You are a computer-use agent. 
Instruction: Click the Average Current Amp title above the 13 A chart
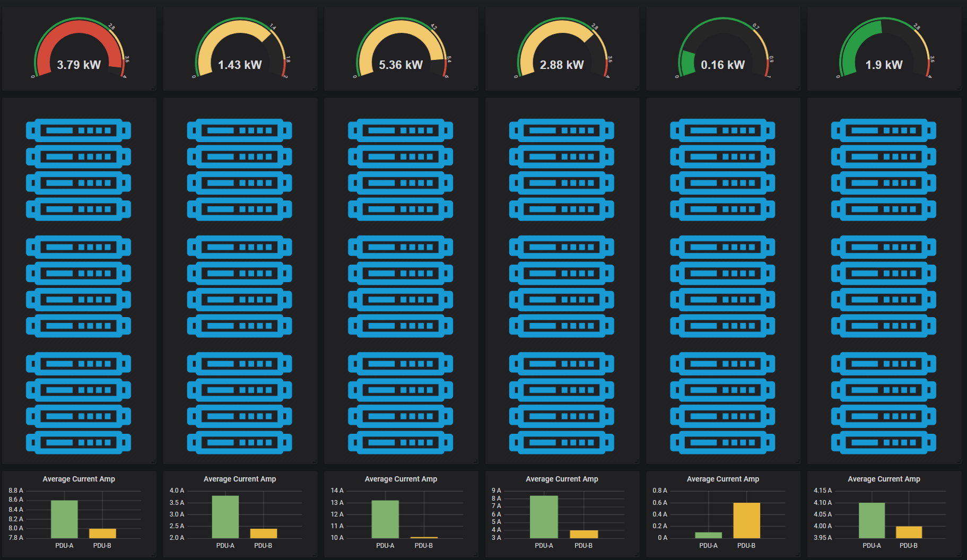pyautogui.click(x=400, y=479)
